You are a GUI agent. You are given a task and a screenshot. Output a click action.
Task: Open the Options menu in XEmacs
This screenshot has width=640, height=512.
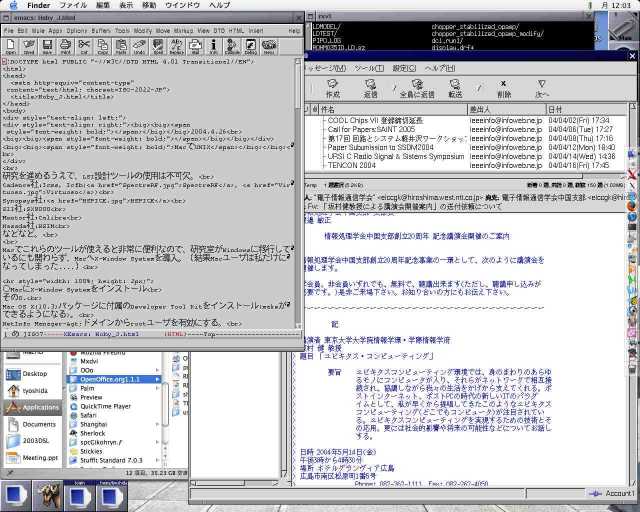[x=76, y=31]
